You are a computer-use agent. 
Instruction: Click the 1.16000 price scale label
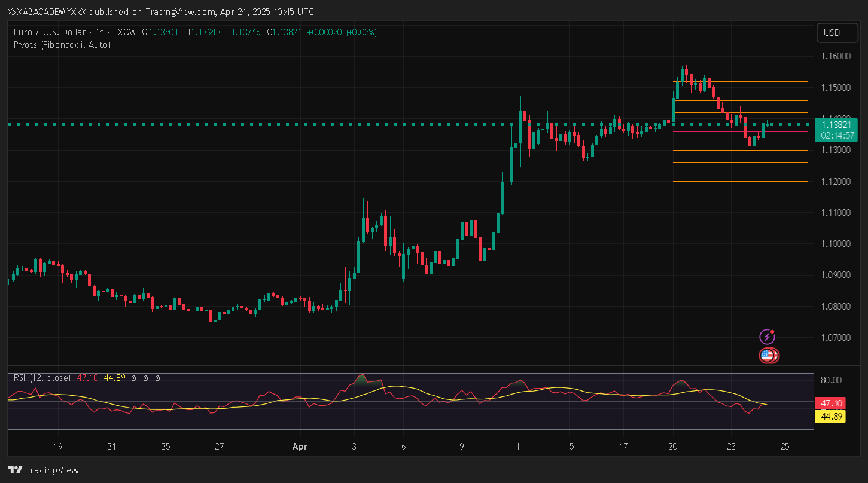coord(835,56)
